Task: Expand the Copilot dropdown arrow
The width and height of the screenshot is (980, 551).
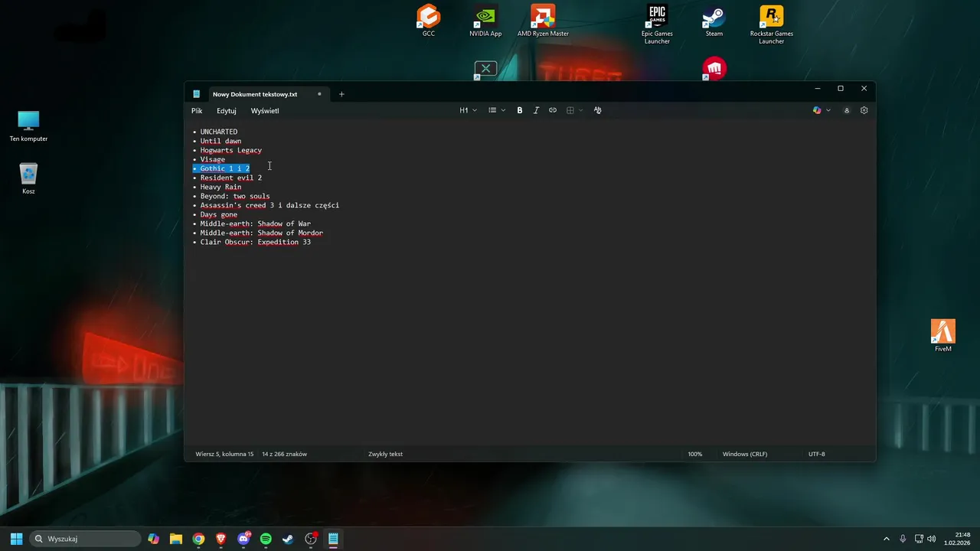Action: click(x=828, y=110)
